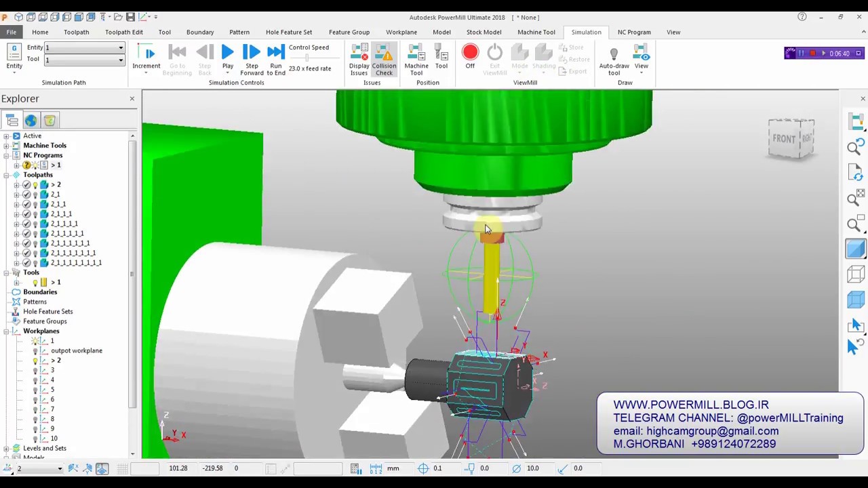Close the Explorer panel
This screenshot has width=868, height=488.
point(132,99)
